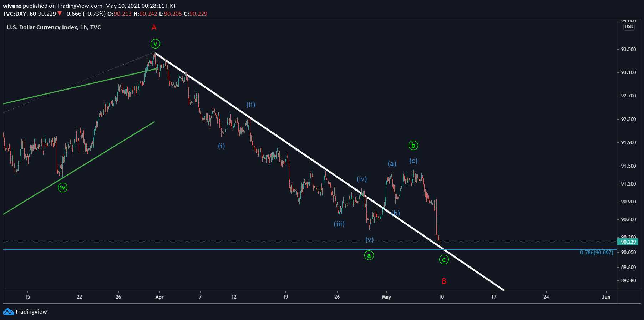The width and height of the screenshot is (644, 320).
Task: Click the blue (iv) sub-wave label
Action: pos(362,179)
